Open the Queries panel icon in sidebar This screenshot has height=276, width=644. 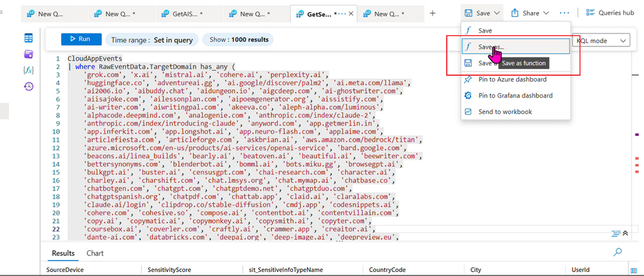click(28, 54)
